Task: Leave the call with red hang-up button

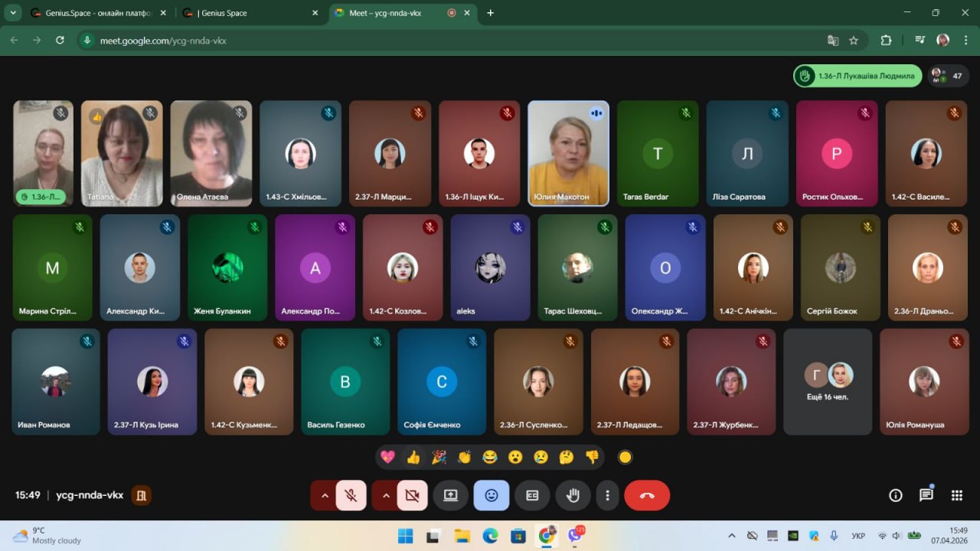Action: [x=647, y=496]
